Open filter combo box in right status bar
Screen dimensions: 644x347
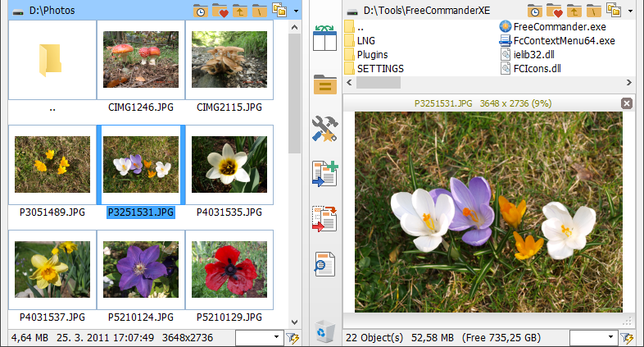click(593, 338)
